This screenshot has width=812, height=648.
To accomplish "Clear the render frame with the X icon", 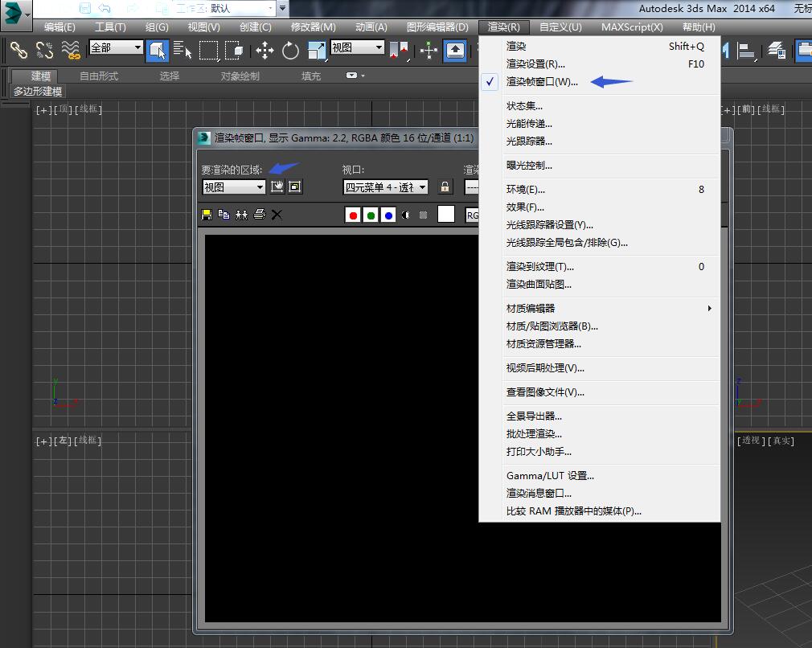I will (x=277, y=215).
